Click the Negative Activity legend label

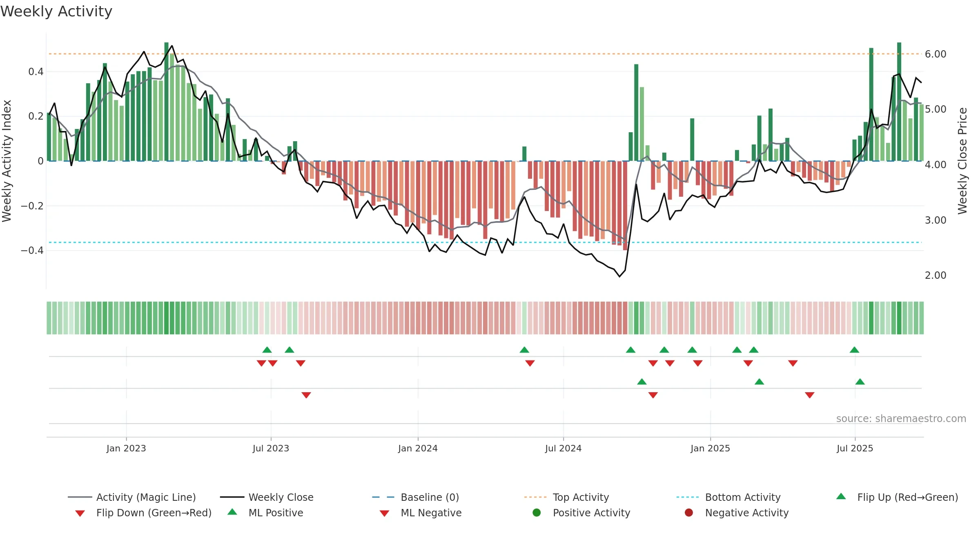coord(747,513)
